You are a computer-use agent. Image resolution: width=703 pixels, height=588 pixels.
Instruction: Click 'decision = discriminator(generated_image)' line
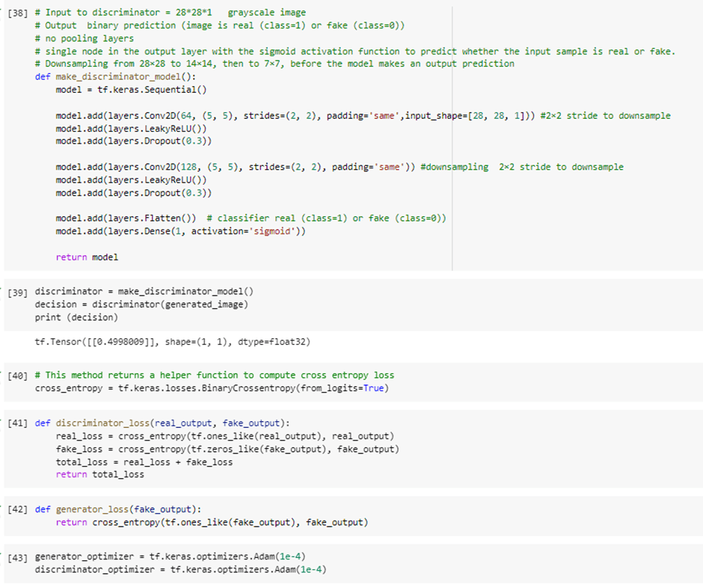141,304
